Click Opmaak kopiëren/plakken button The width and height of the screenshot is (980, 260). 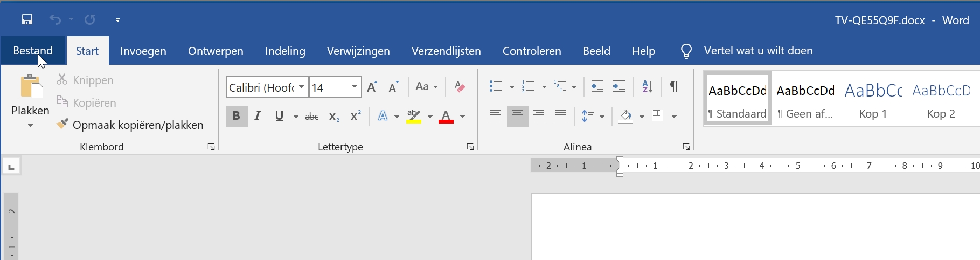(x=130, y=125)
